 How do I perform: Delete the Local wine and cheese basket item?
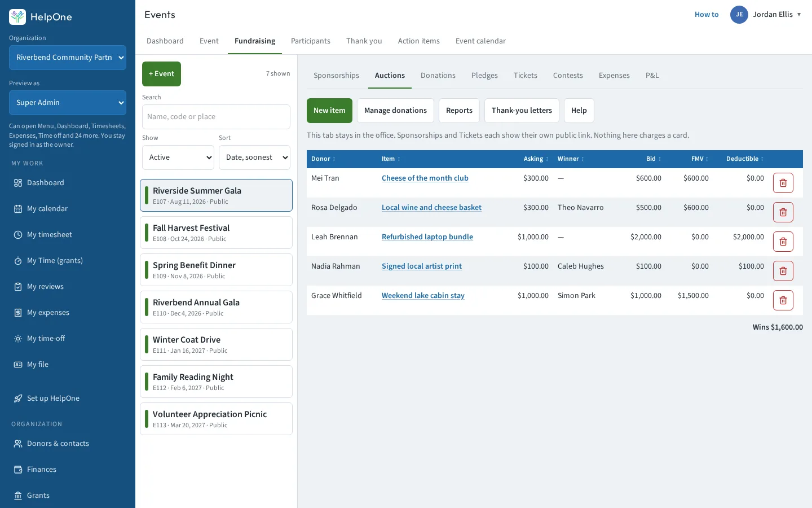coord(783,212)
